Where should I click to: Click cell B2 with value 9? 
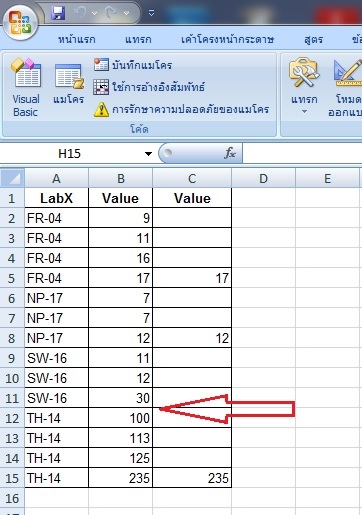pos(120,218)
